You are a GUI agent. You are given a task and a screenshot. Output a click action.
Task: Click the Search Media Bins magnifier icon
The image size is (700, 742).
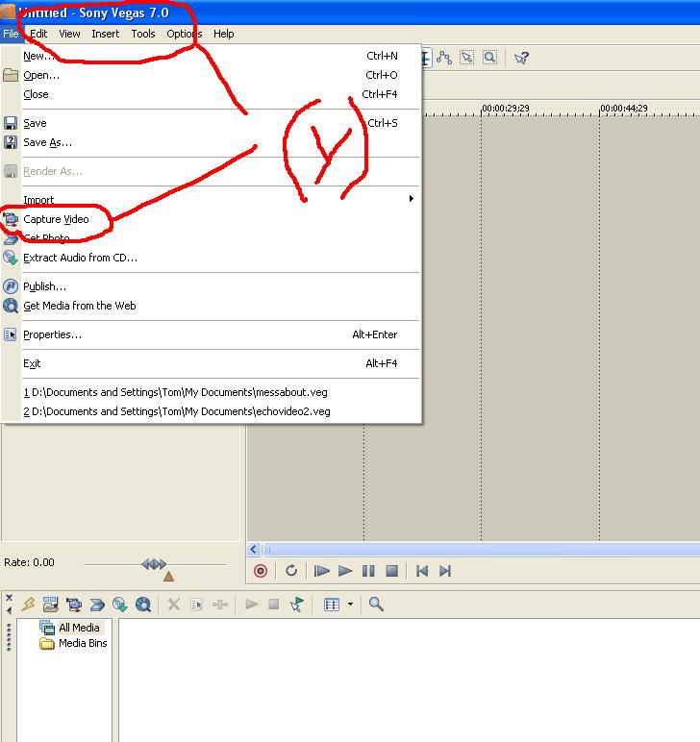pyautogui.click(x=376, y=604)
